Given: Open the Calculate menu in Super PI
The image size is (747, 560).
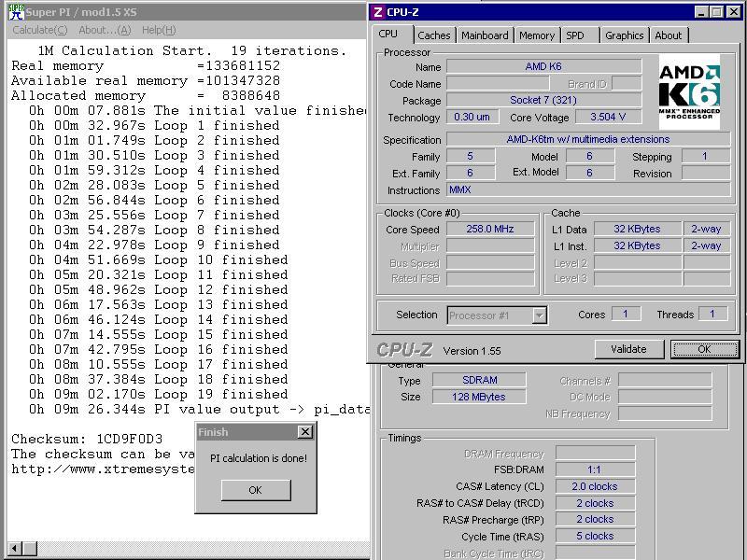Looking at the screenshot, I should point(40,30).
